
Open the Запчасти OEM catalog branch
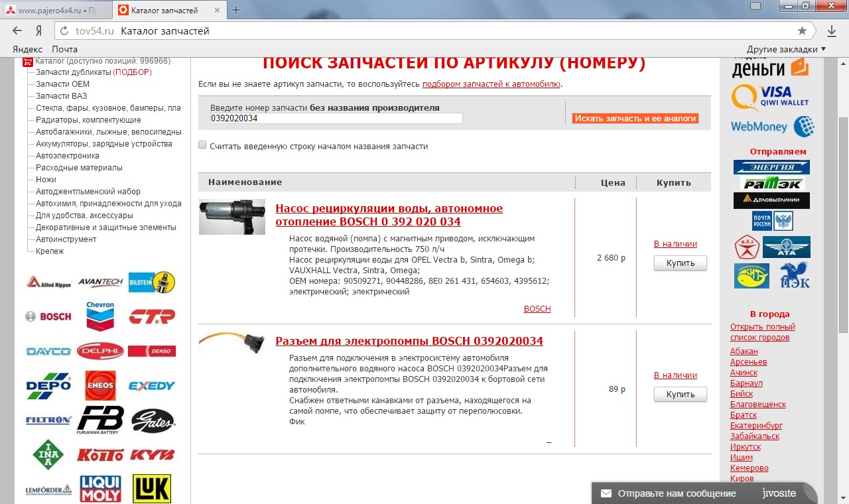click(62, 84)
